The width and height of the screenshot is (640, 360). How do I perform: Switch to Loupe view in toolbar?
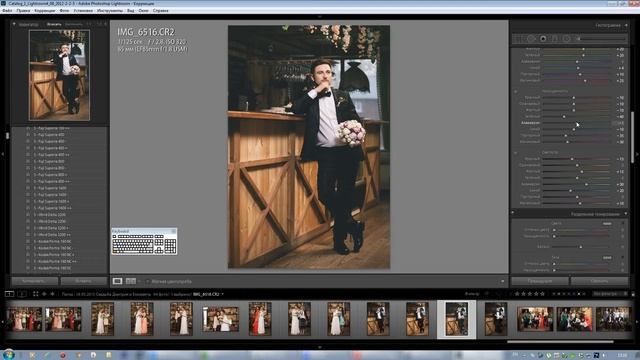click(118, 281)
